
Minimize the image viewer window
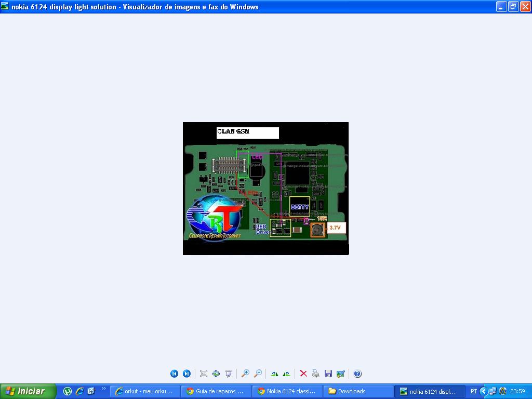click(501, 6)
